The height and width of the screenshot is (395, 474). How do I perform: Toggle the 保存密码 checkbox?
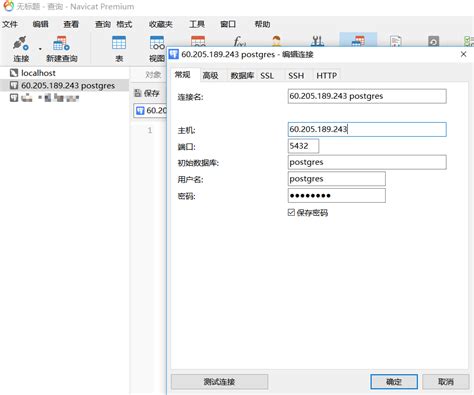click(292, 212)
